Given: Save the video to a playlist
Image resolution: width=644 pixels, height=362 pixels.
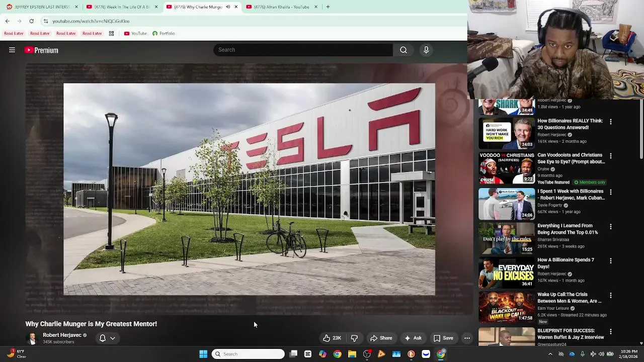Looking at the screenshot, I should [443, 338].
